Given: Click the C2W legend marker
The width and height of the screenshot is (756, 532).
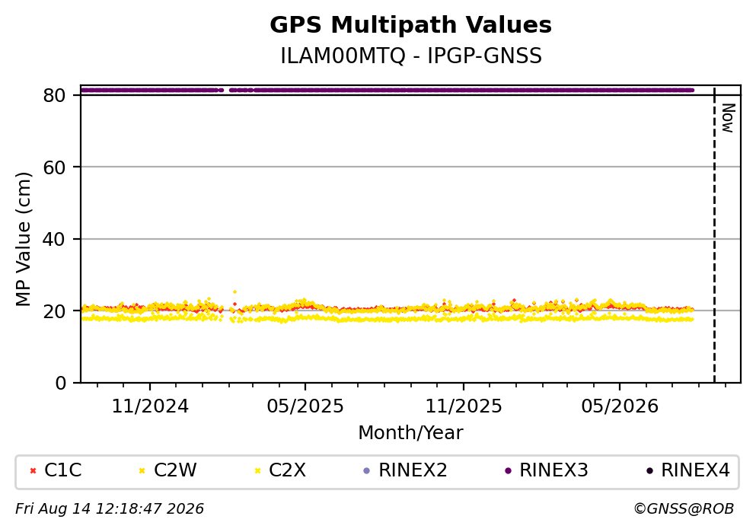Looking at the screenshot, I should coord(142,471).
